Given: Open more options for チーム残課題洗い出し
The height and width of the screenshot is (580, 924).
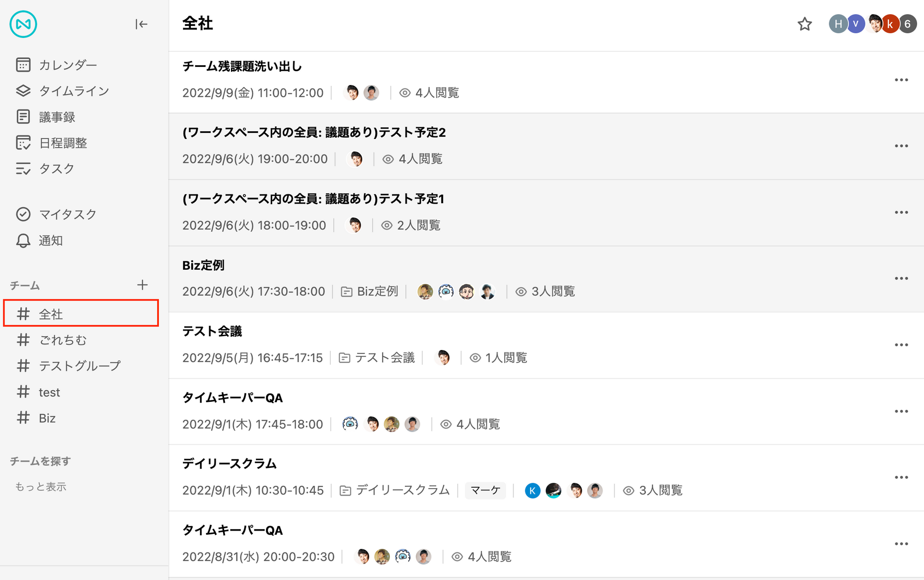Looking at the screenshot, I should (x=901, y=80).
